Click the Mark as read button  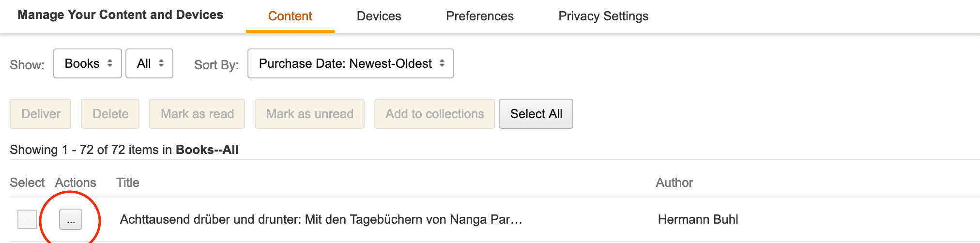197,114
